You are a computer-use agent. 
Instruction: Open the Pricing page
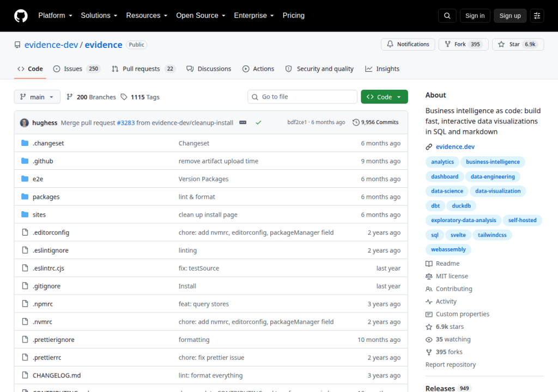point(294,16)
